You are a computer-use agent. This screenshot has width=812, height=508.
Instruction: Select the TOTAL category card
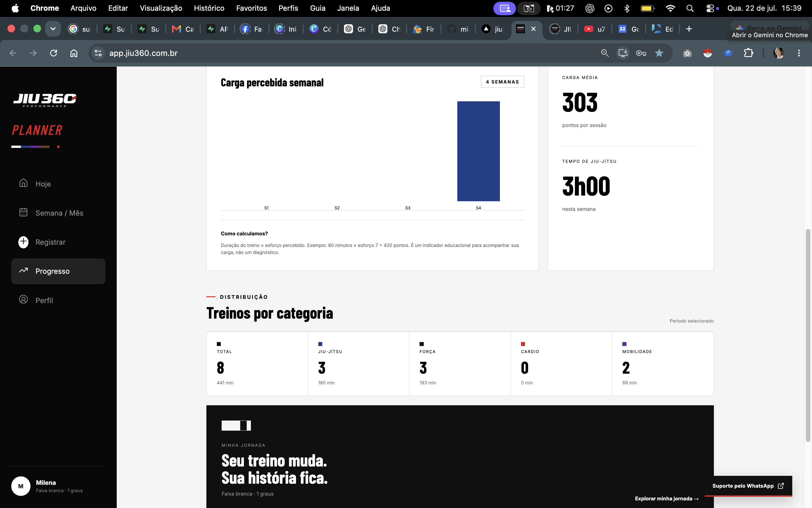pos(257,364)
